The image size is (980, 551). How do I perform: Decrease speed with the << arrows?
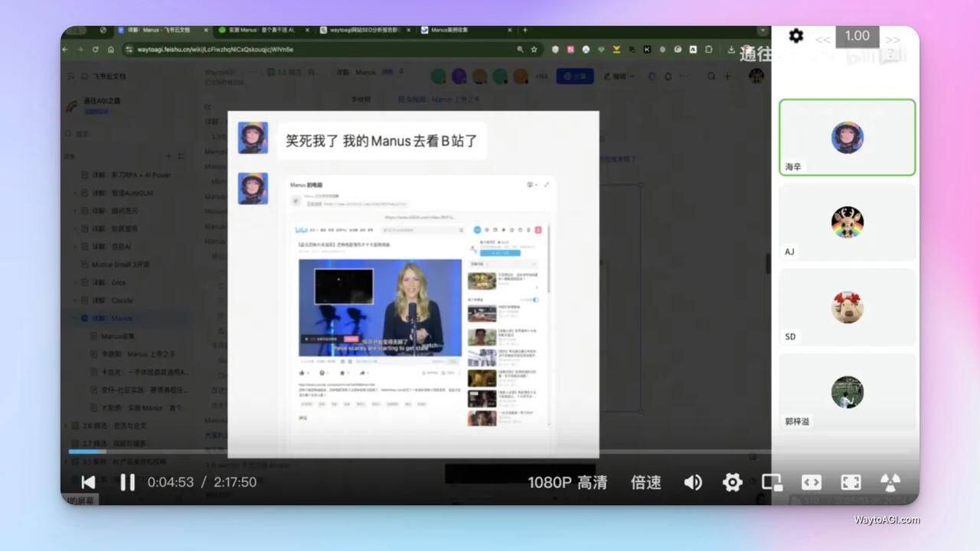click(822, 39)
